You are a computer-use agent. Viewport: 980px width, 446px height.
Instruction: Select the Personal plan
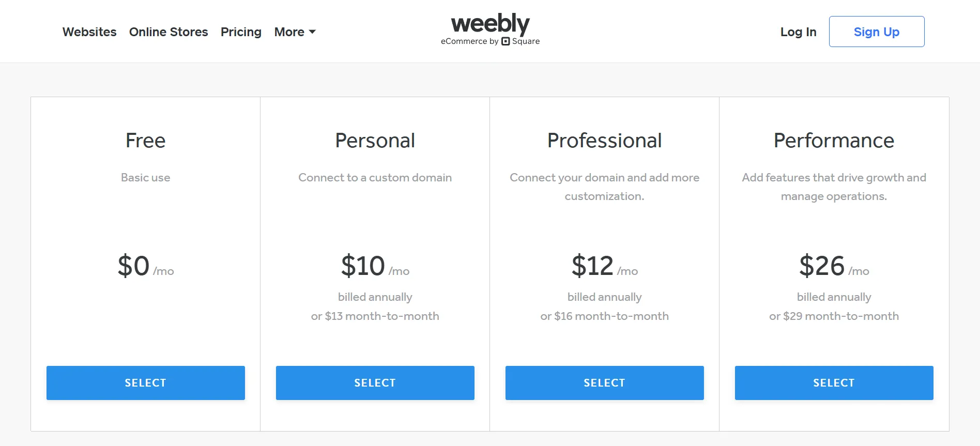pos(375,382)
